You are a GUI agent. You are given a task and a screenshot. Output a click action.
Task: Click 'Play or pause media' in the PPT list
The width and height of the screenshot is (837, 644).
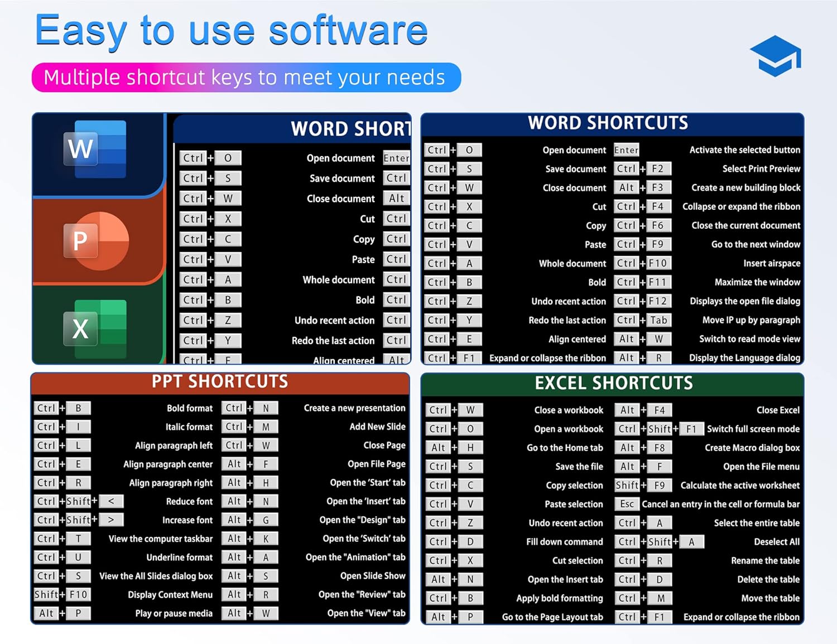[174, 613]
